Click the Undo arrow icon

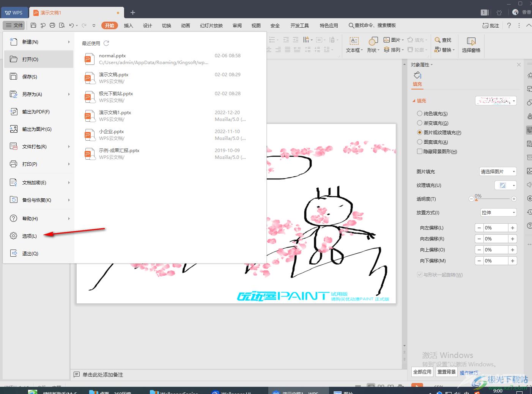(71, 25)
